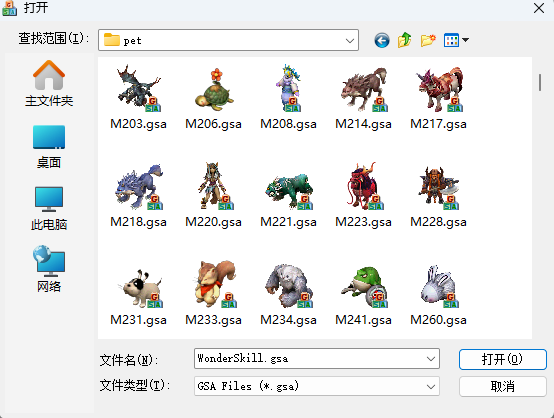Select the M214.gsa wolf thumbnail

[x=363, y=89]
